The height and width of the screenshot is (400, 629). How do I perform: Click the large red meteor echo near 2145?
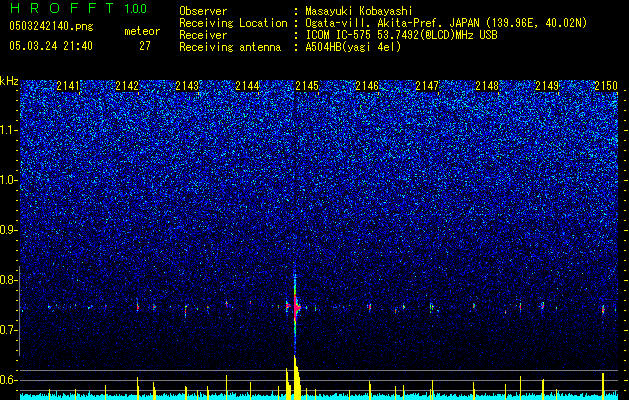click(296, 307)
